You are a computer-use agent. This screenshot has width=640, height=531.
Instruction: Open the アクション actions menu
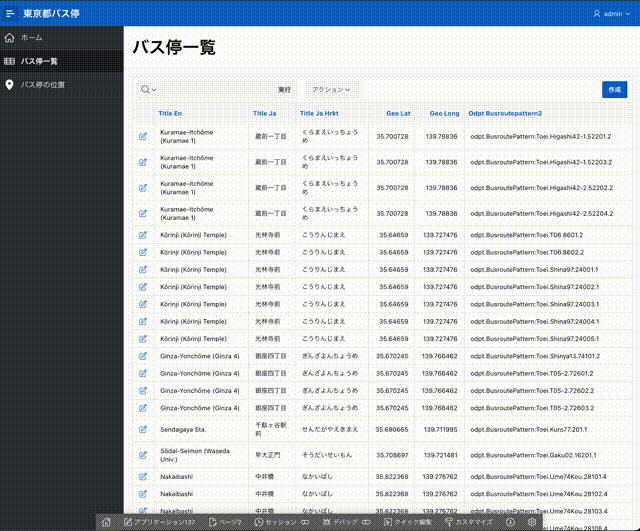click(x=331, y=90)
